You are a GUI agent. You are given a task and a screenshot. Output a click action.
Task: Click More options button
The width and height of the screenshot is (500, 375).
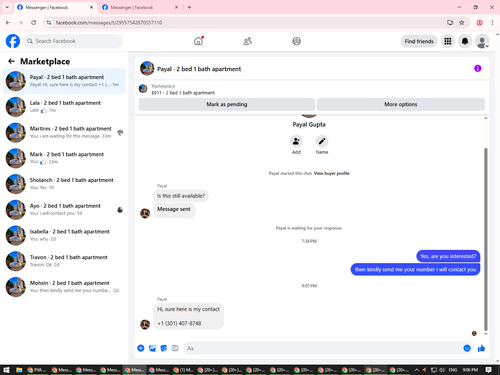click(x=400, y=104)
